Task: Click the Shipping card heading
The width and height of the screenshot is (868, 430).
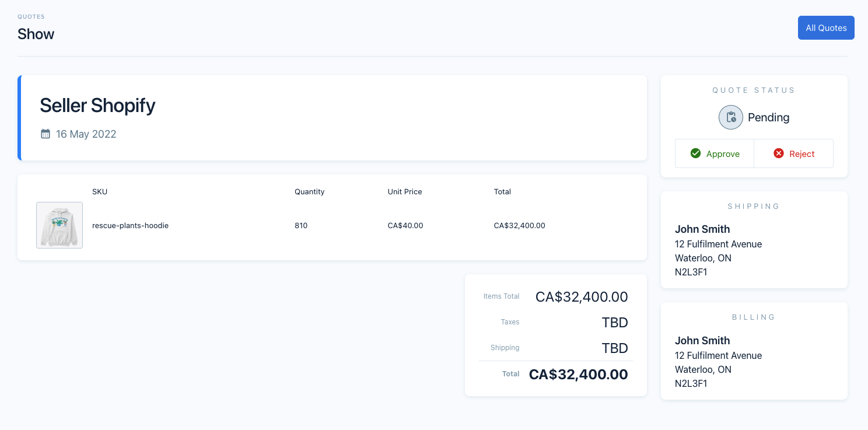Action: (x=754, y=207)
